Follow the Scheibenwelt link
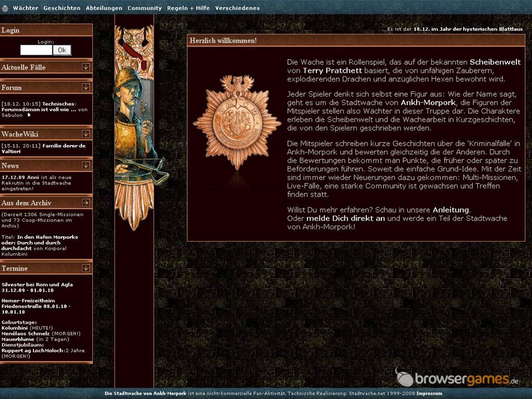The image size is (532, 399). (495, 62)
